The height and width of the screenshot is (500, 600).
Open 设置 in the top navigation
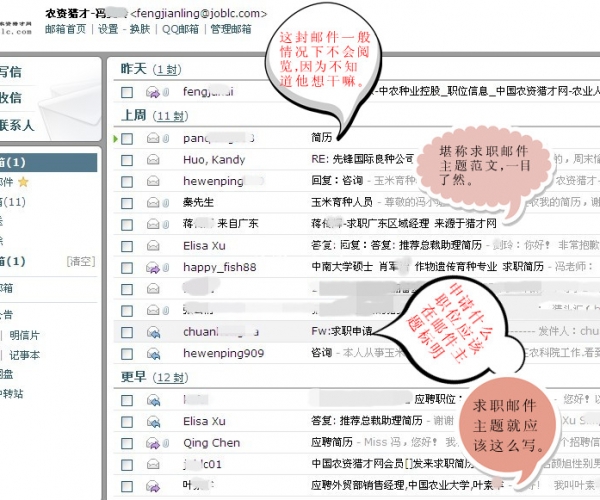click(108, 29)
